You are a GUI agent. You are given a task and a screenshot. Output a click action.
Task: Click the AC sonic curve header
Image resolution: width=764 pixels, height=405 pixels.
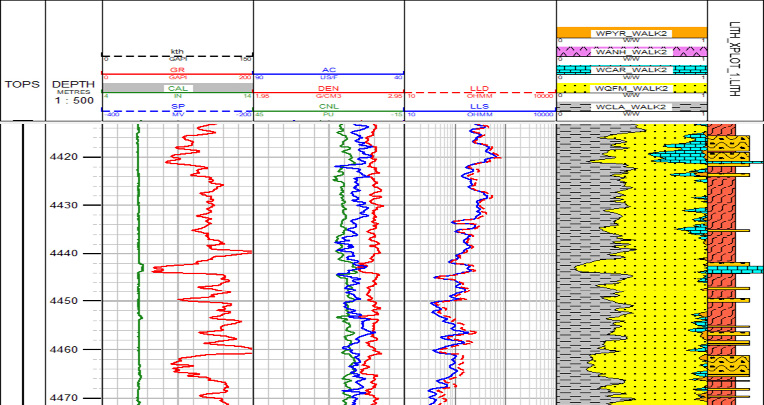tap(328, 70)
